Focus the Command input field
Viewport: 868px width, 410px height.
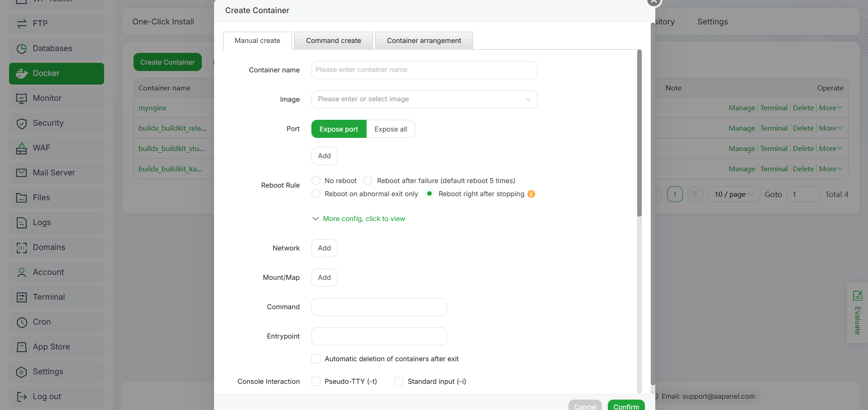[x=379, y=307]
